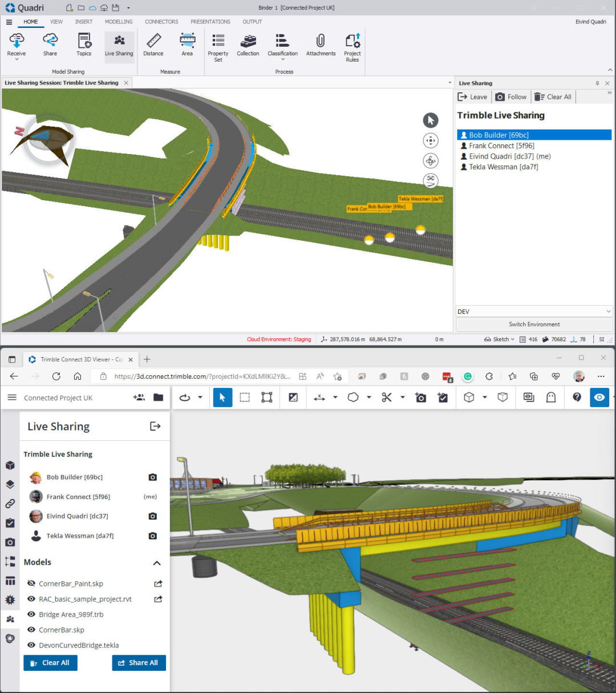This screenshot has height=693, width=616.
Task: Open Property Set in Process group
Action: click(x=218, y=47)
